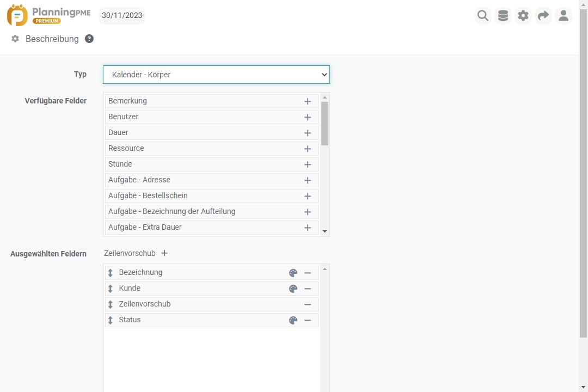
Task: Open the Typ dropdown
Action: 216,75
